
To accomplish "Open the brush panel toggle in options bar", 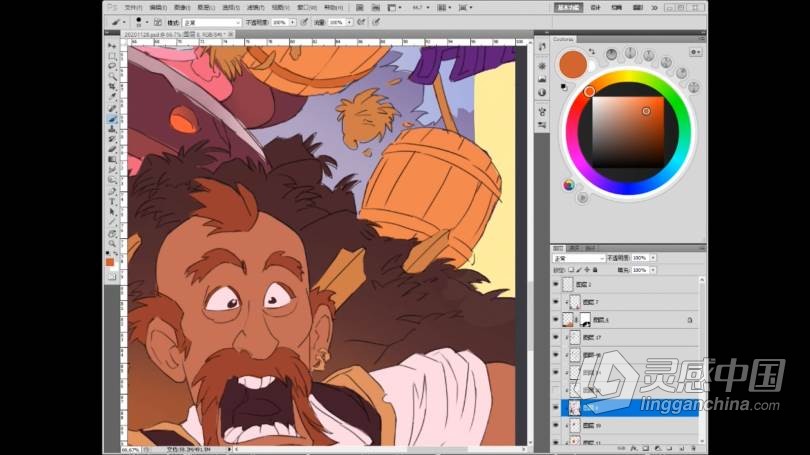I will click(x=158, y=23).
